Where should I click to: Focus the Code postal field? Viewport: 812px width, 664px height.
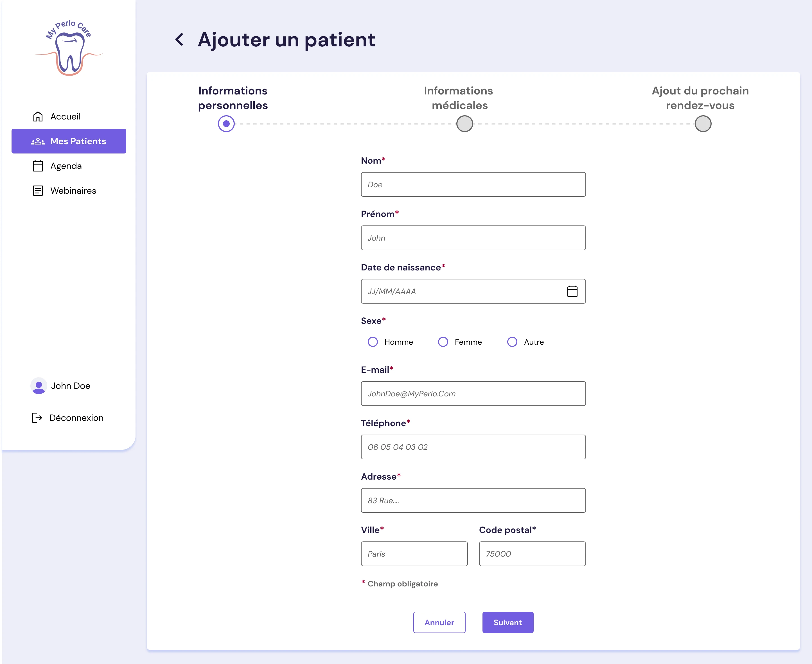pyautogui.click(x=532, y=554)
